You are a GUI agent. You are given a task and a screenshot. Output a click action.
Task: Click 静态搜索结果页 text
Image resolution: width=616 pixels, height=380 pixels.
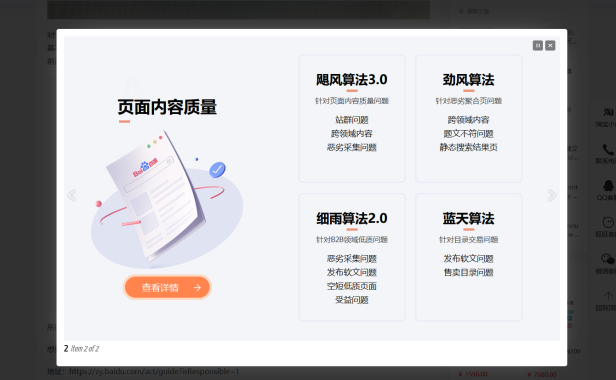[x=468, y=147]
